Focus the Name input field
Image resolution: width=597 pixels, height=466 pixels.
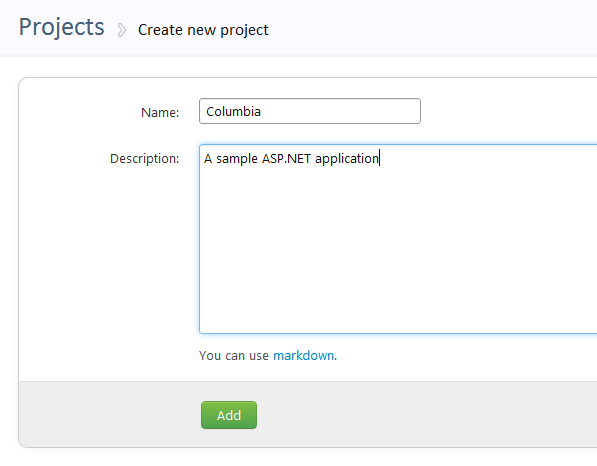pos(310,111)
